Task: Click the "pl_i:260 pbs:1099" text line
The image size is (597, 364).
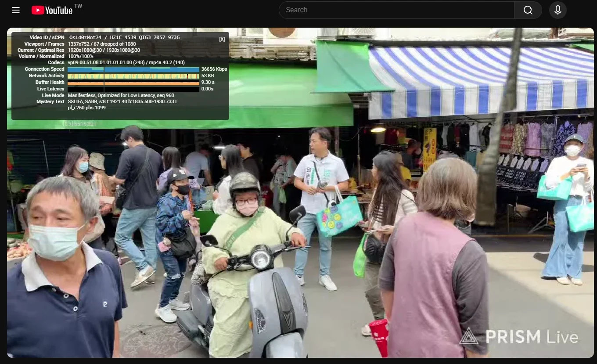Action: pos(87,108)
